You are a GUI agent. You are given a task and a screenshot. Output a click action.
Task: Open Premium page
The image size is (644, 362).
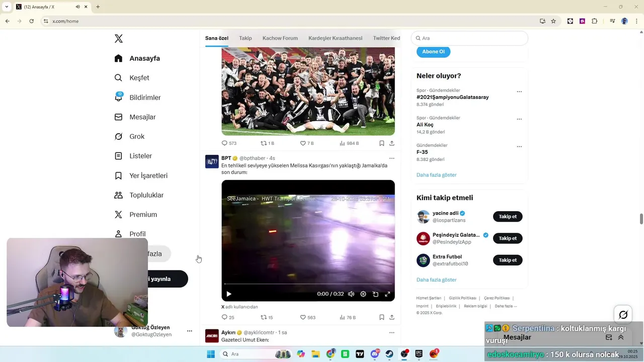[136, 215]
